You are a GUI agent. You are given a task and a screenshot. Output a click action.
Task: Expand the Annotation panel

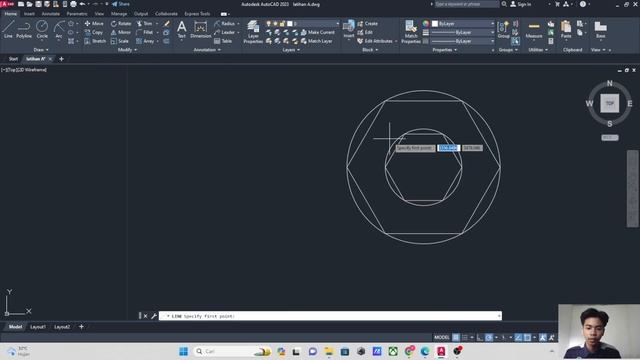tap(207, 50)
